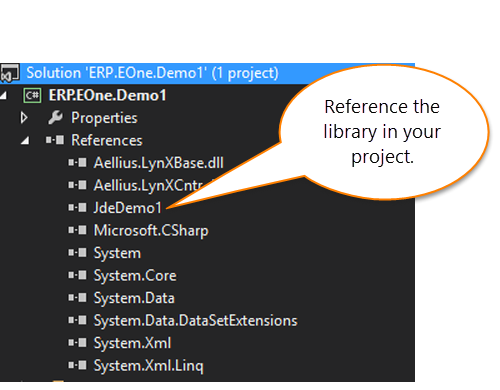Select the ERP.EOne.Demo1 project name
500x390 pixels.
point(107,96)
